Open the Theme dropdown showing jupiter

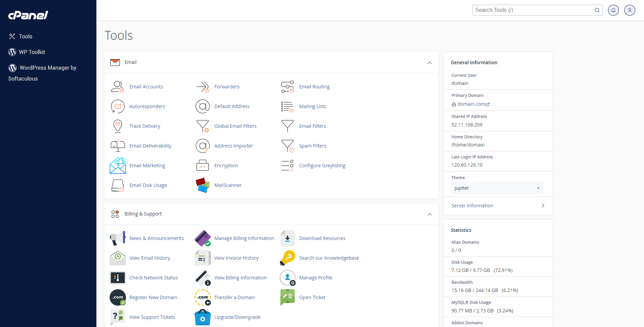(x=497, y=188)
